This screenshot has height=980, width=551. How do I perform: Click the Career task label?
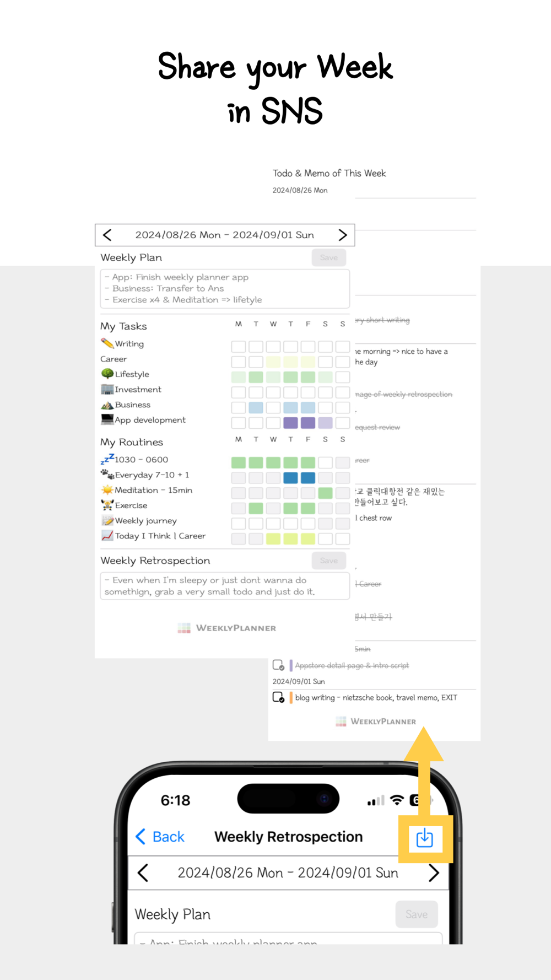click(x=114, y=359)
